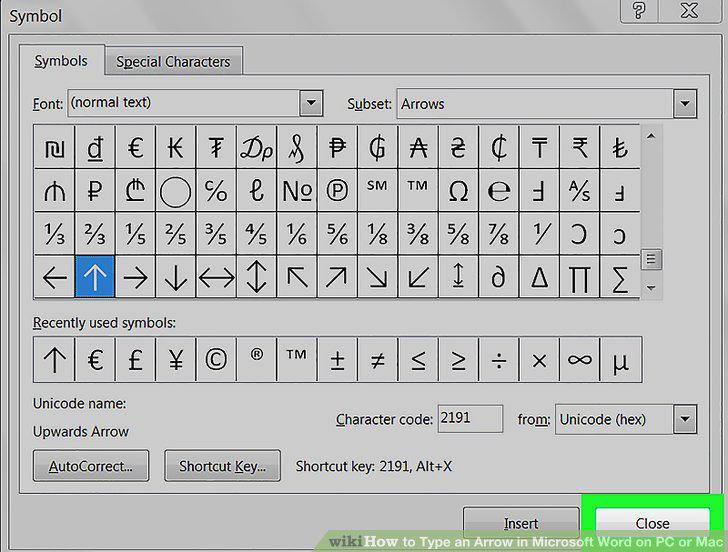Pick copyright © from recently used symbols
This screenshot has height=552, width=728.
point(216,360)
